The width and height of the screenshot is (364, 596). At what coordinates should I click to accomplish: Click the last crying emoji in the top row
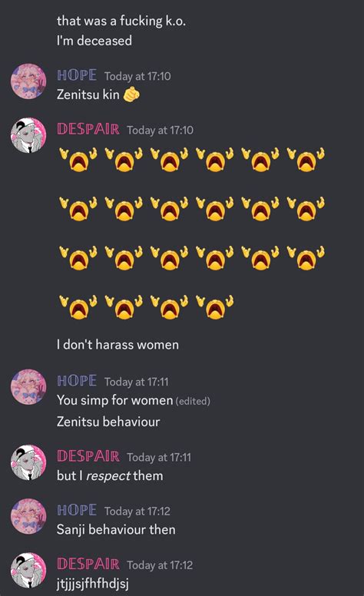click(306, 159)
